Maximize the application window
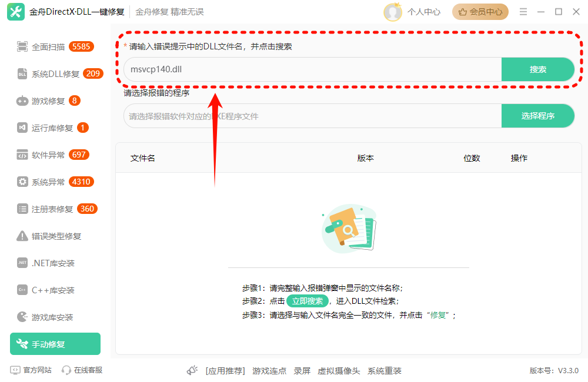The width and height of the screenshot is (588, 382). [x=559, y=12]
